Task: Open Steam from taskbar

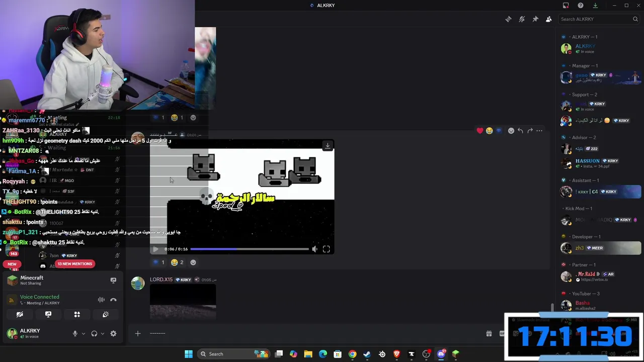Action: [367, 354]
